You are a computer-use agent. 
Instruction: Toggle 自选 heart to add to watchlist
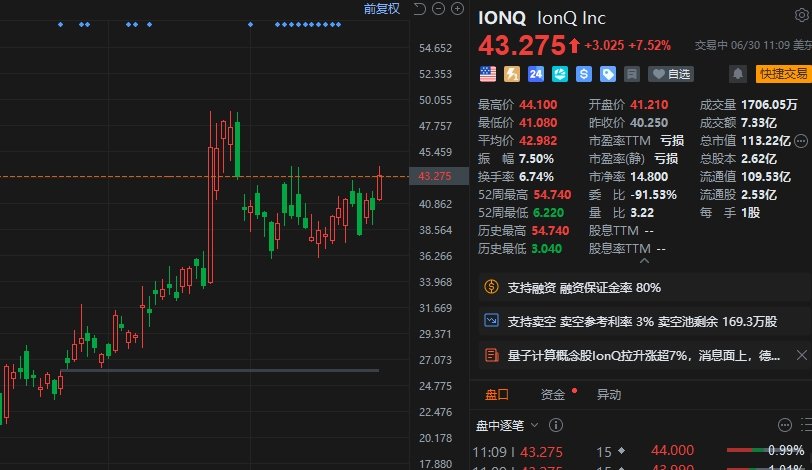[x=671, y=74]
